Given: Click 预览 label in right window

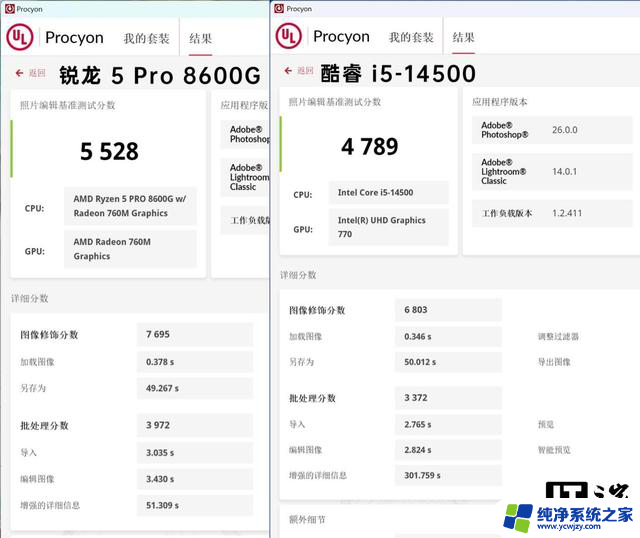Looking at the screenshot, I should (546, 425).
